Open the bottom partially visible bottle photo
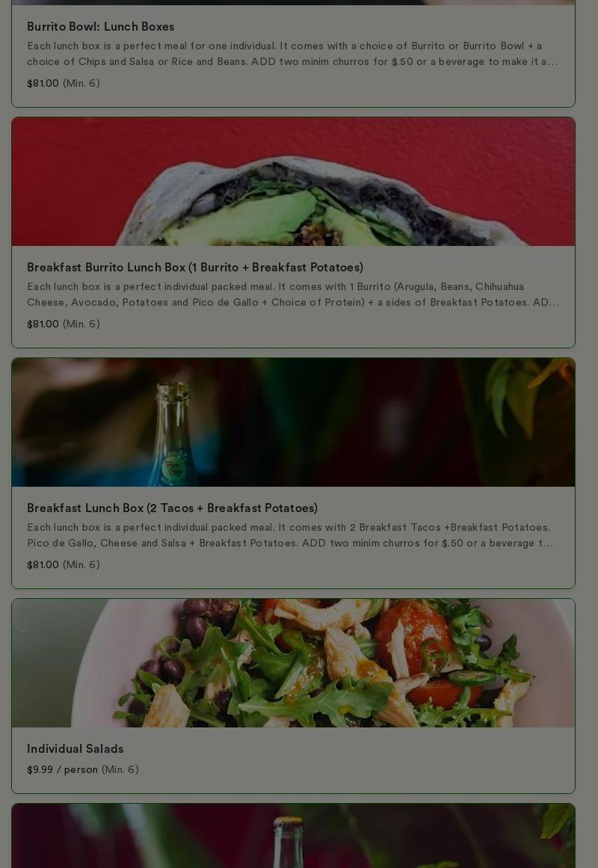Screen dimensions: 598x868 (x=293, y=836)
